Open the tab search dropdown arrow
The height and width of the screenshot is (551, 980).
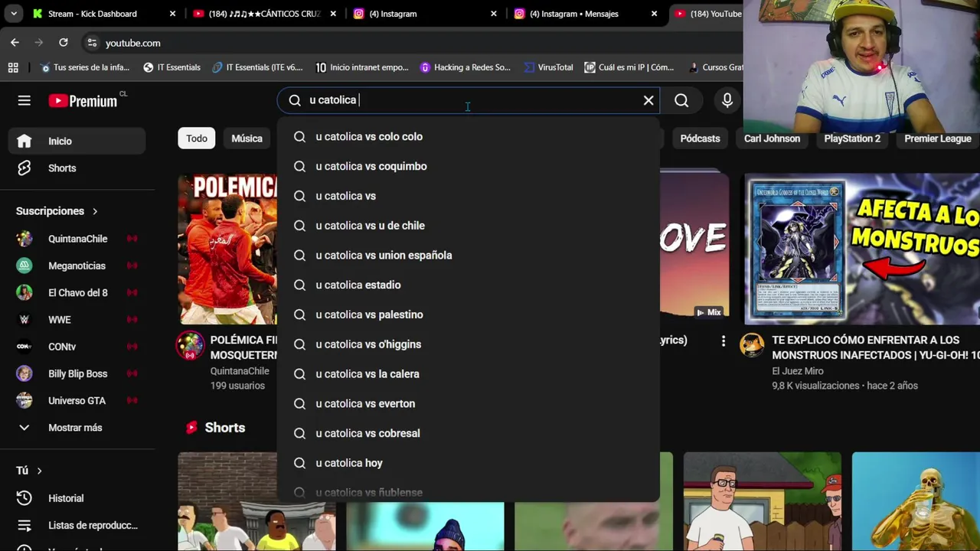point(13,14)
